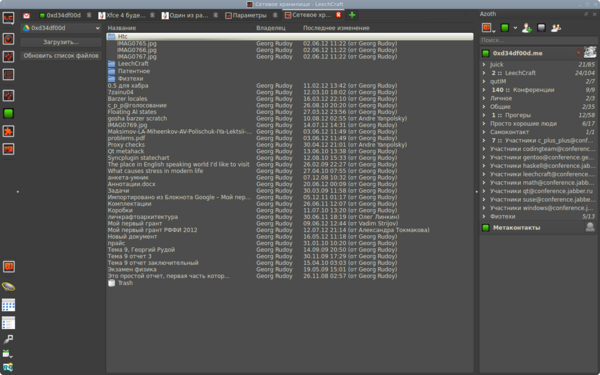Image resolution: width=600 pixels, height=375 pixels.
Task: Click the Azoth orange menu icon
Action: (487, 28)
